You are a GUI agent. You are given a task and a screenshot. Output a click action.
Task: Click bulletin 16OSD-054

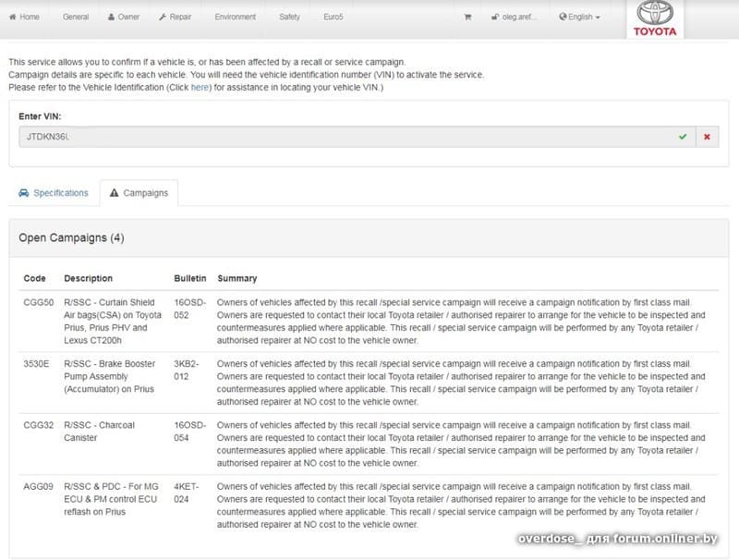click(x=190, y=432)
